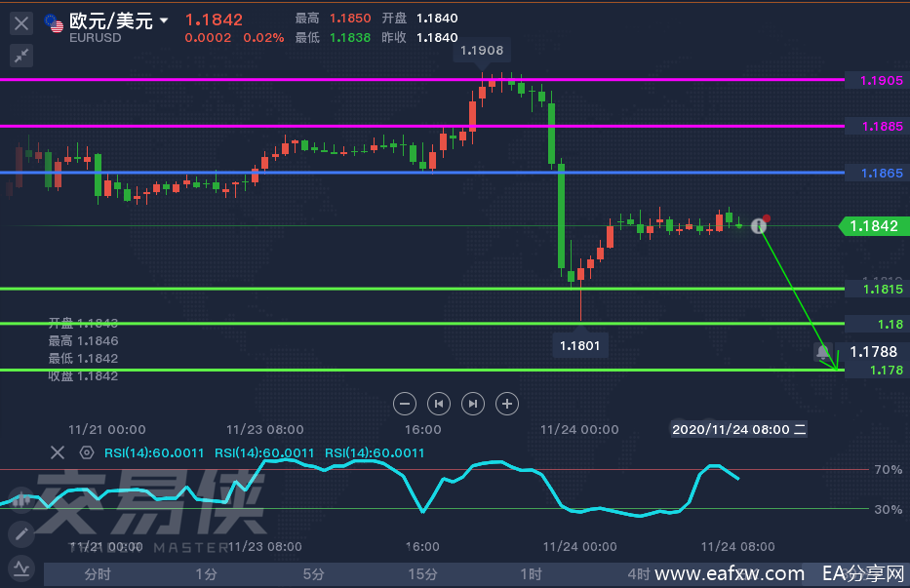Jump to the previous bar with the skip-back button
This screenshot has width=910, height=588.
pyautogui.click(x=439, y=403)
